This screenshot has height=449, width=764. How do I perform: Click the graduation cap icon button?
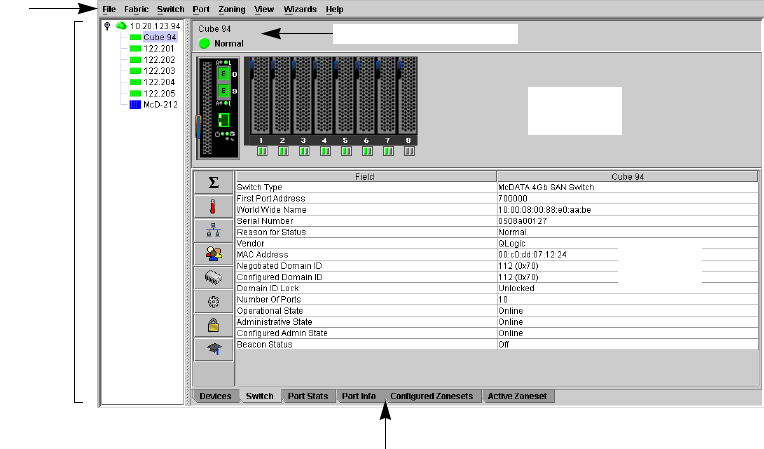point(213,348)
